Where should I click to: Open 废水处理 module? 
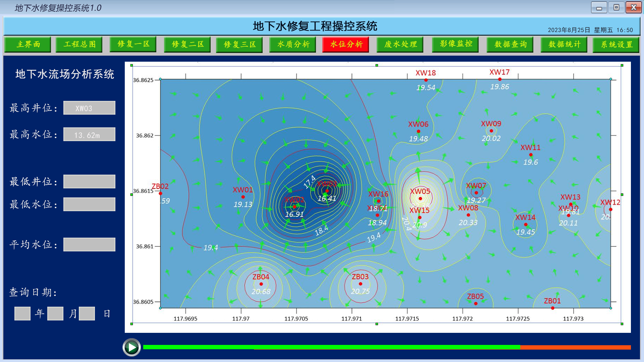pos(400,45)
